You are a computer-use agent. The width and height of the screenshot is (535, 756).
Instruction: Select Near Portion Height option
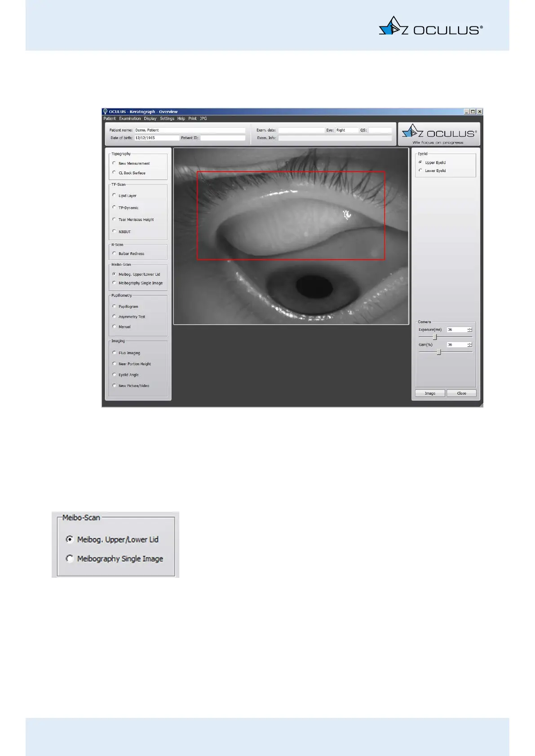tap(114, 364)
